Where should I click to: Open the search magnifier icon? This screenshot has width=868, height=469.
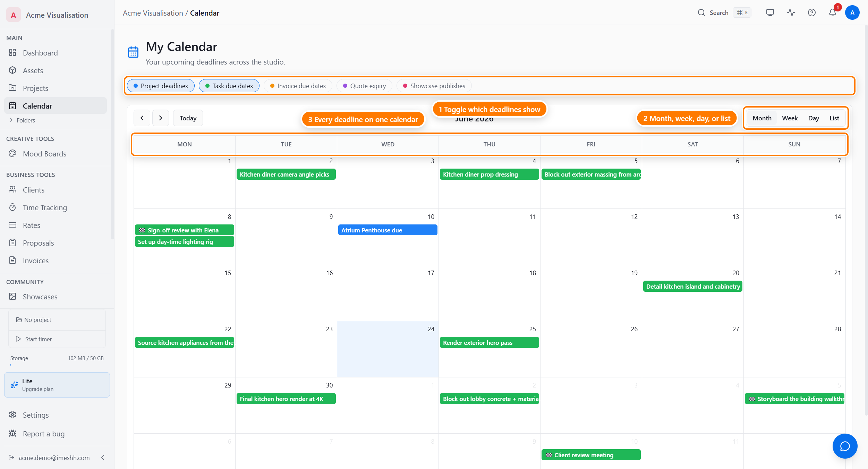[x=701, y=12]
